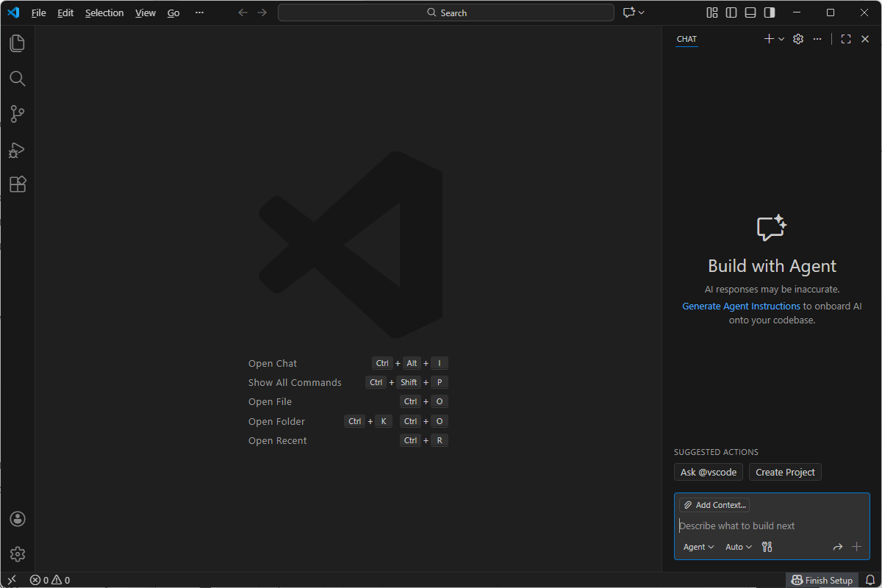The height and width of the screenshot is (588, 882).
Task: Click the plus icon in chat input
Action: [x=856, y=547]
